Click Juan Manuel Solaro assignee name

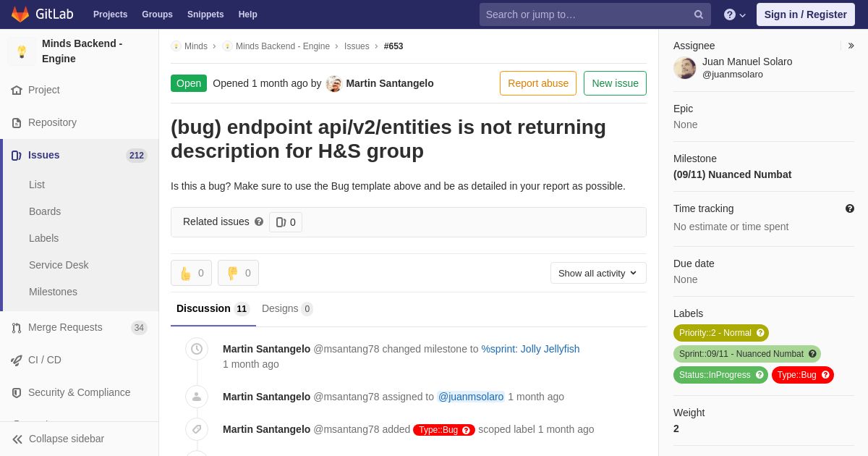pos(747,62)
